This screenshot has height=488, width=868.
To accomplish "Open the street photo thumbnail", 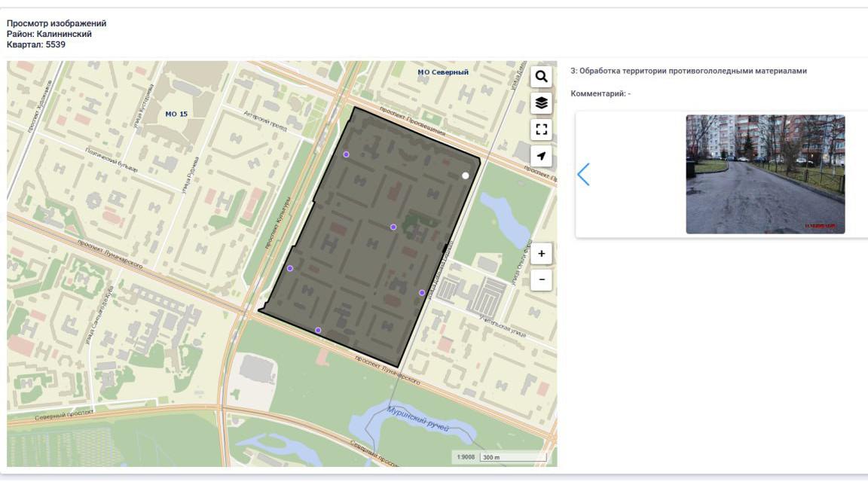I will pyautogui.click(x=765, y=174).
